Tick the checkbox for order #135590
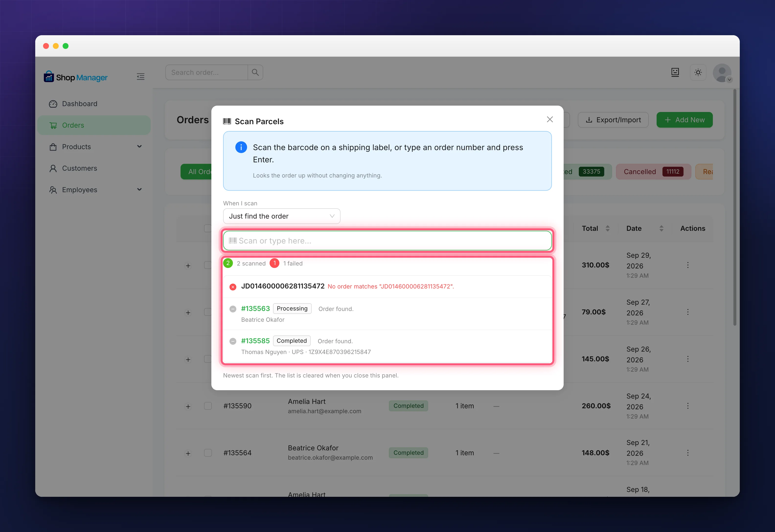Screen dimensions: 775x532 pos(208,406)
